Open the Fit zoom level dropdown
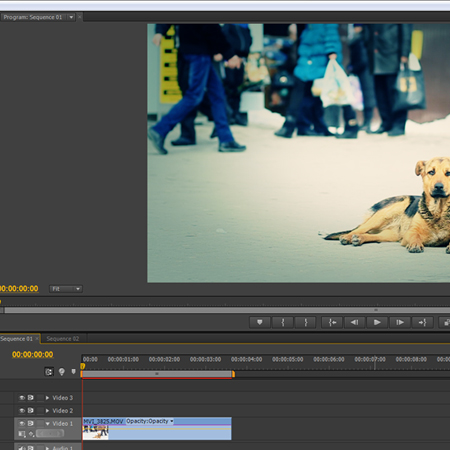The height and width of the screenshot is (450, 450). point(66,289)
